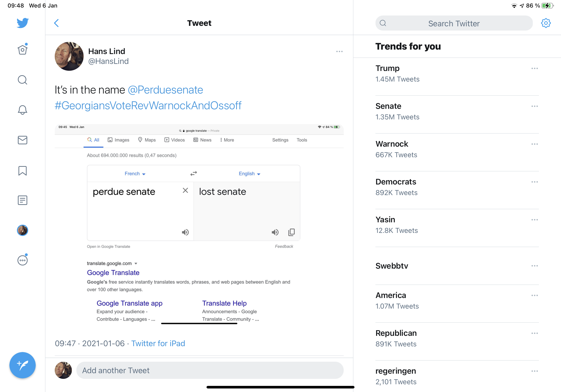Open trends settings gear icon
Viewport: 561px width, 392px height.
pyautogui.click(x=545, y=23)
